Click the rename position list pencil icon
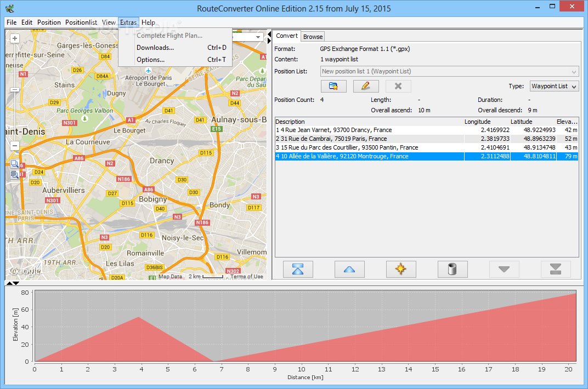The width and height of the screenshot is (588, 389). [x=366, y=86]
